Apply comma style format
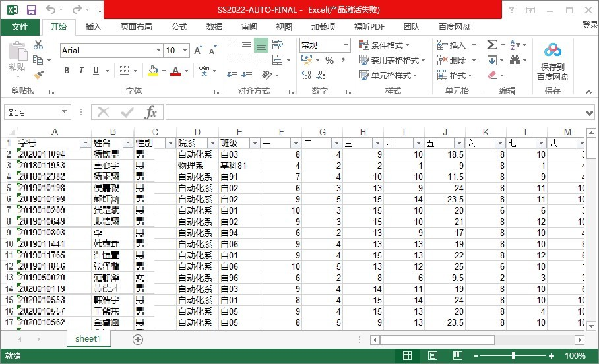599x364 pixels. (x=344, y=61)
